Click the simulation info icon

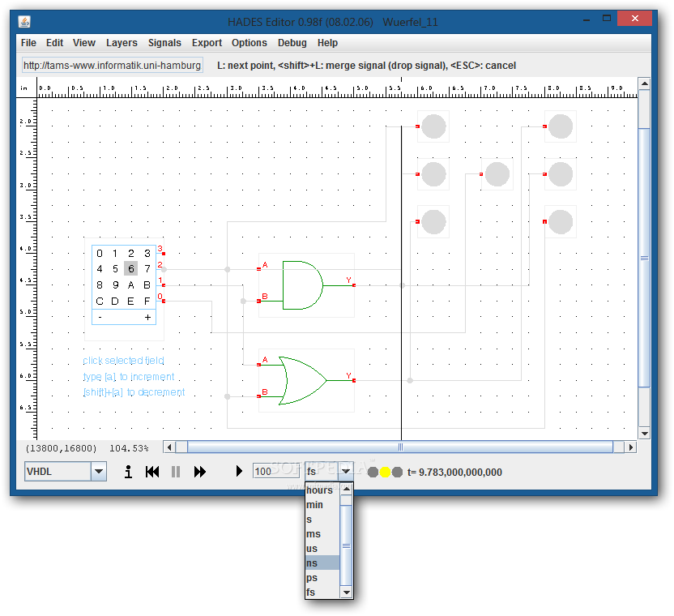click(128, 472)
